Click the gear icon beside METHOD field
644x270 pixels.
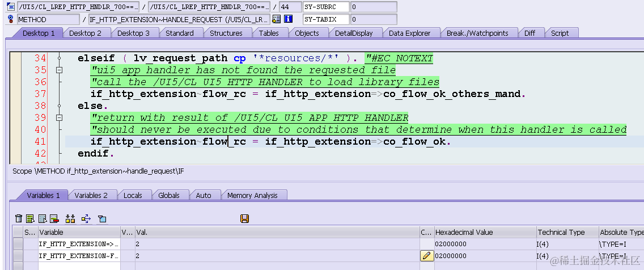coord(11,19)
